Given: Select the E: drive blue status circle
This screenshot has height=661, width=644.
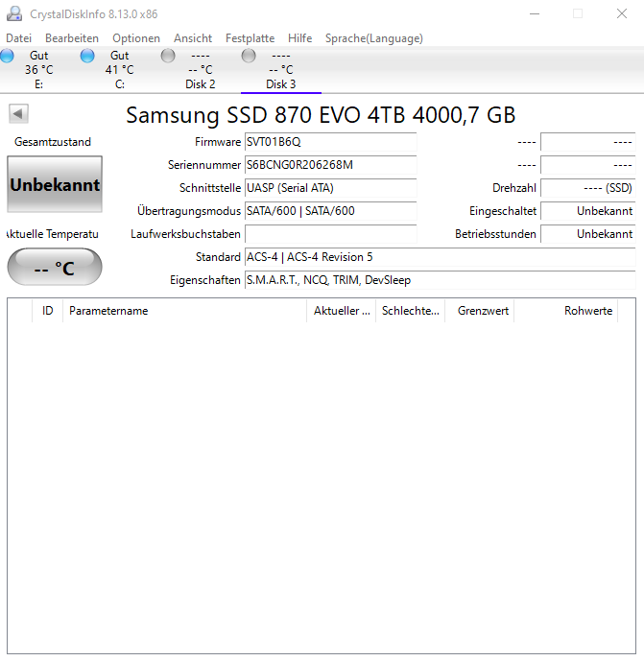Looking at the screenshot, I should pos(7,56).
